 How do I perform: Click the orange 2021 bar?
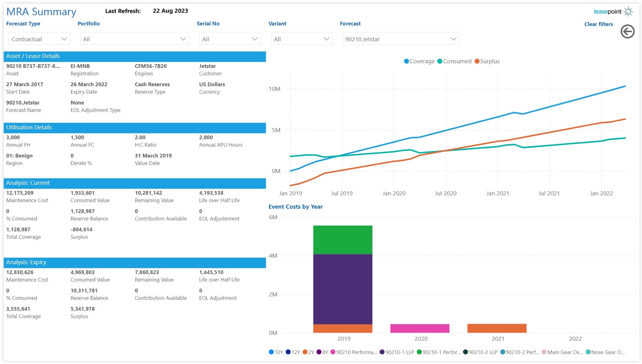pyautogui.click(x=497, y=328)
